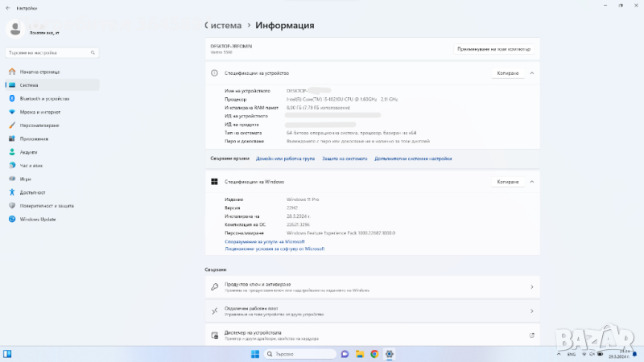Viewport: 644px width, 362px height.
Task: Open Поверителност и защита settings
Action: (47, 205)
